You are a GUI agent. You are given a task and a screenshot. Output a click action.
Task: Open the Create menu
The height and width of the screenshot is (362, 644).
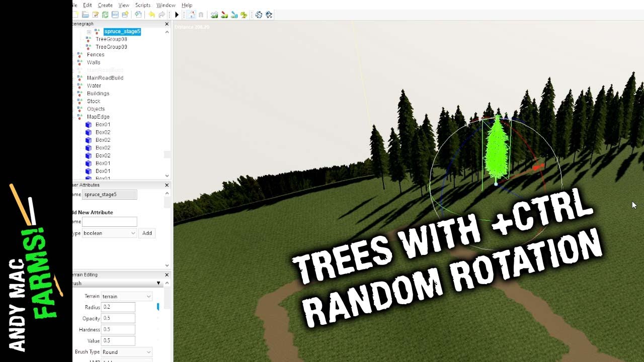click(105, 5)
